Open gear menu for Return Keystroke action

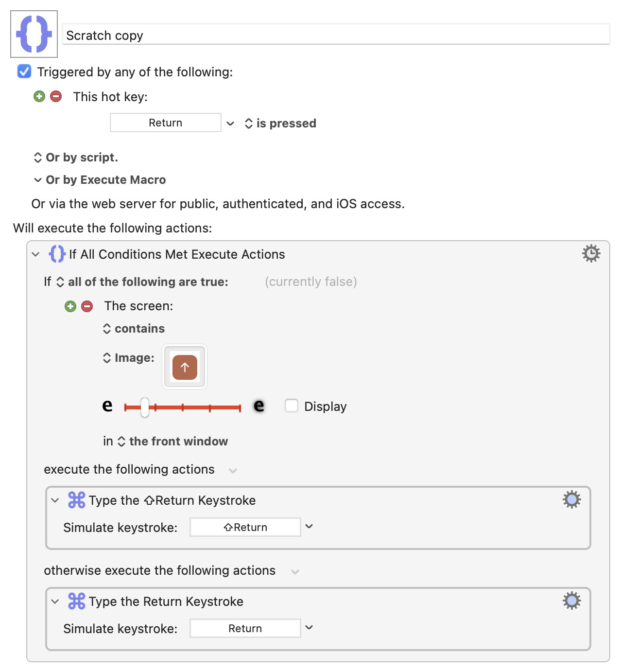[571, 601]
